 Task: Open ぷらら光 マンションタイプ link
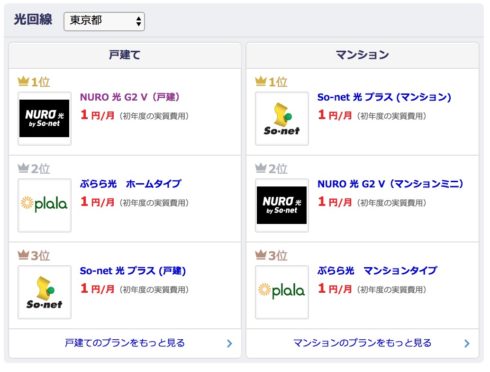click(x=377, y=271)
